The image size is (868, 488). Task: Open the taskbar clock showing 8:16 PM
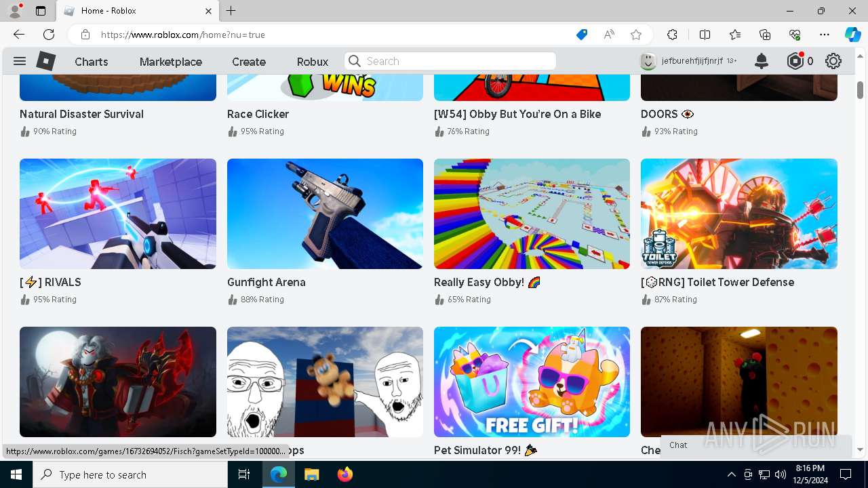click(810, 474)
